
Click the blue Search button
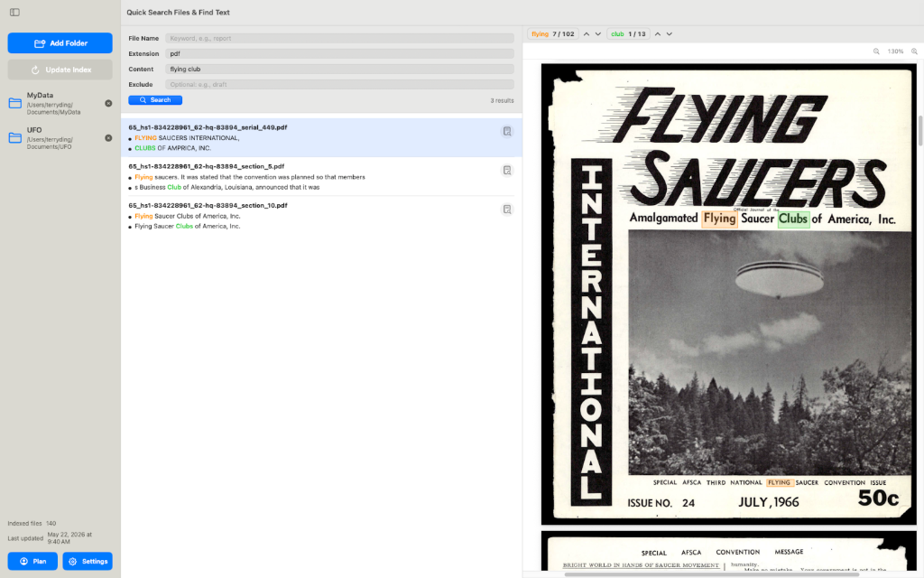click(x=155, y=100)
